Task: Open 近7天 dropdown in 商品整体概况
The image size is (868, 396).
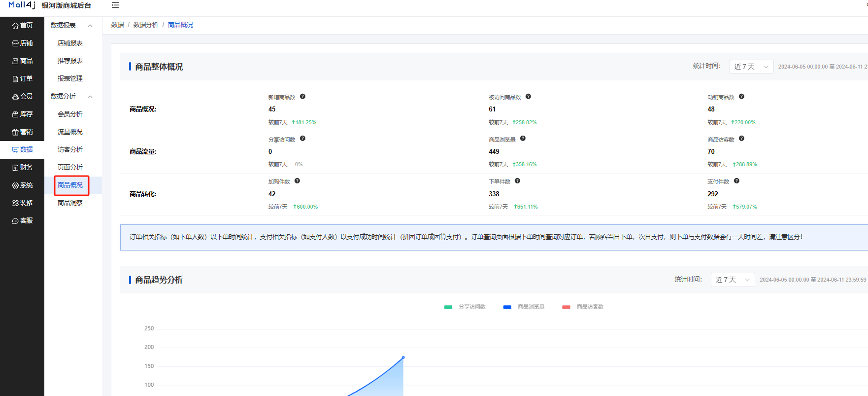Action: (751, 67)
